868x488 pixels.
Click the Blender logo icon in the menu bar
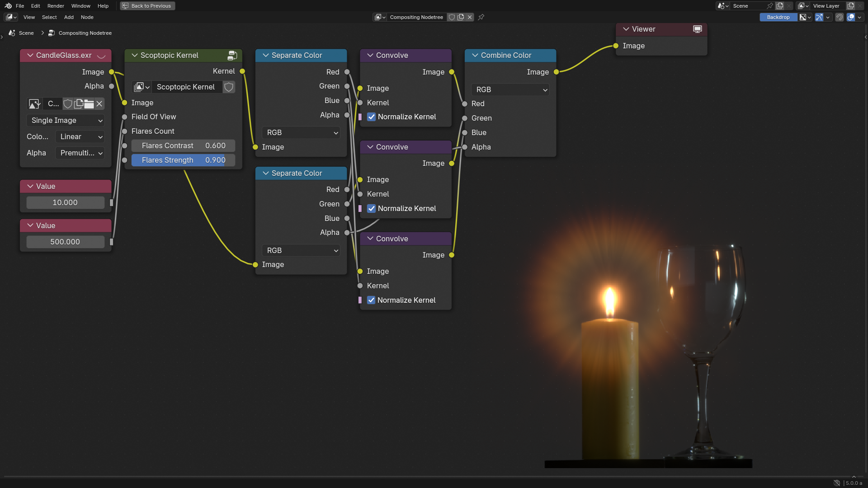coord(8,6)
